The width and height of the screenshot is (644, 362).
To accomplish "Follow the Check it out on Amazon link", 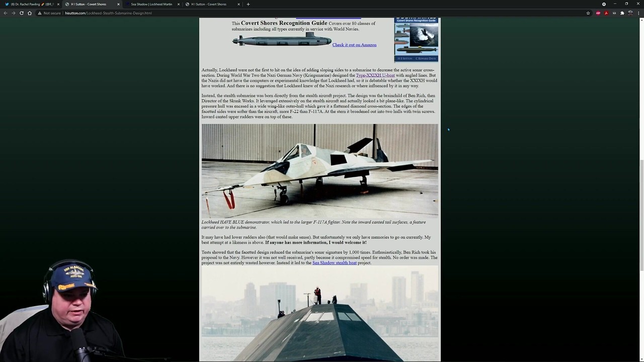I will pyautogui.click(x=354, y=45).
